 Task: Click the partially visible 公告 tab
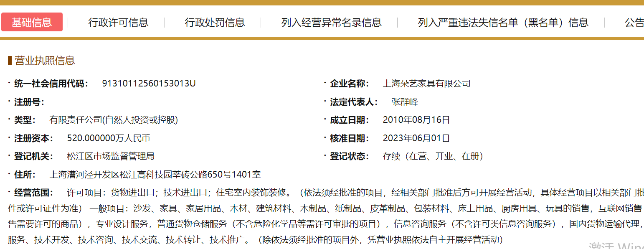[634, 23]
